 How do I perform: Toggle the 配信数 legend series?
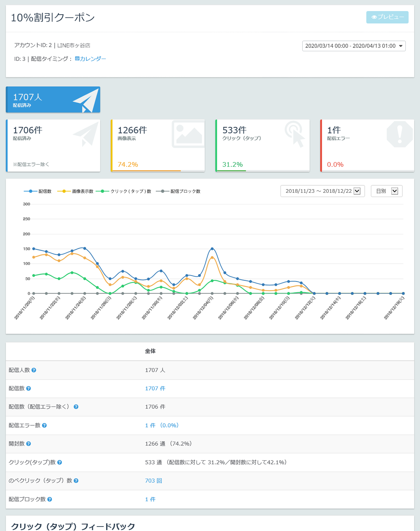(38, 191)
